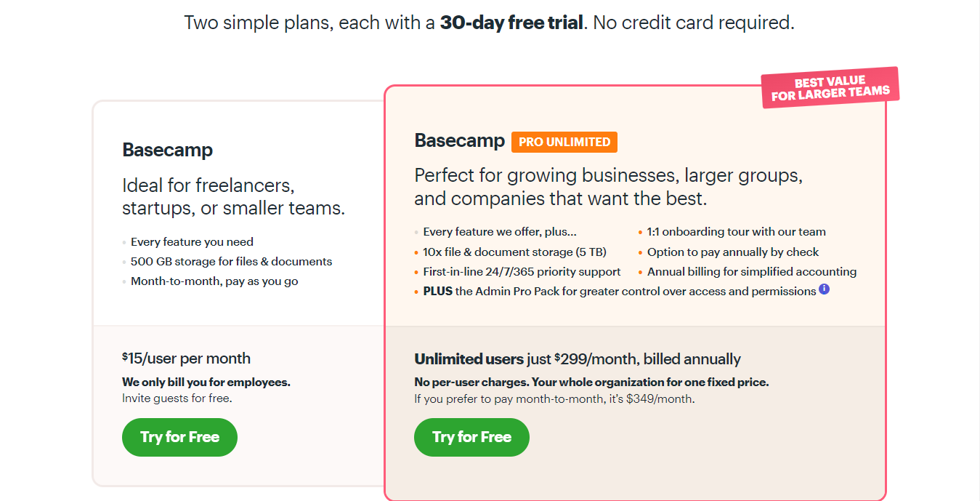The width and height of the screenshot is (980, 501).
Task: Click the bold 30-day free trial text
Action: click(511, 23)
